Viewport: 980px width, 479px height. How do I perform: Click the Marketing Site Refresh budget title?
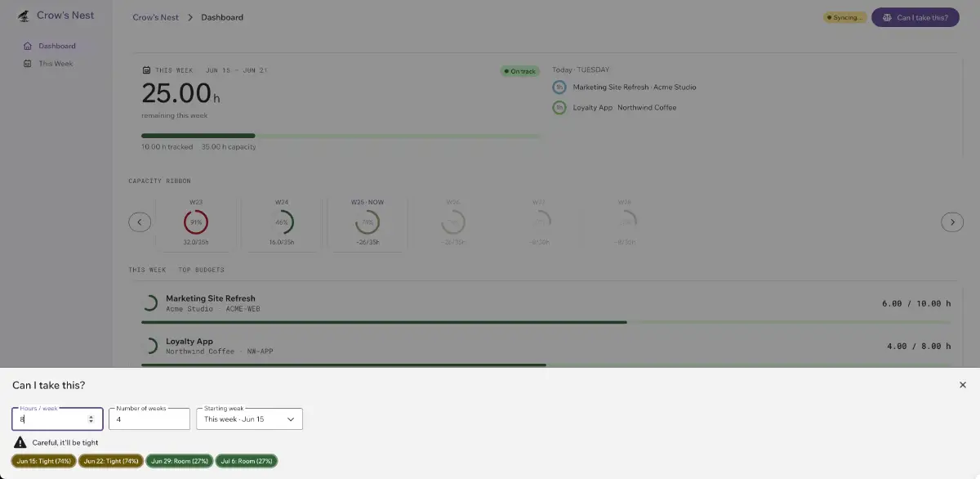[x=211, y=298]
